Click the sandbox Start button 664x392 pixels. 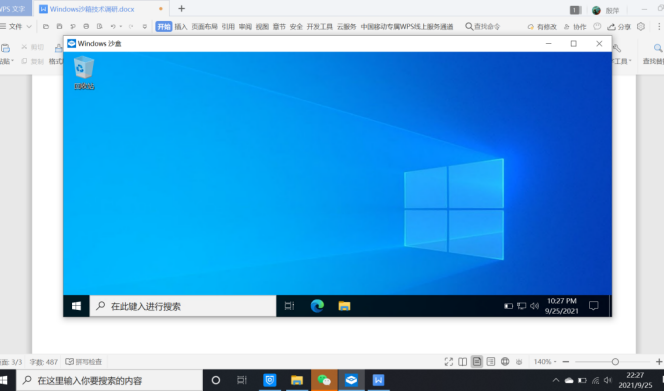(x=76, y=306)
